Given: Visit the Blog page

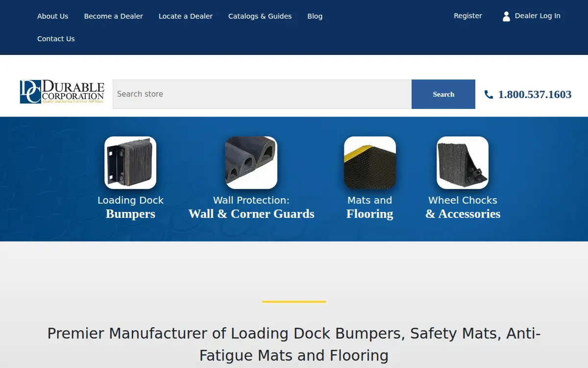Looking at the screenshot, I should pos(315,16).
